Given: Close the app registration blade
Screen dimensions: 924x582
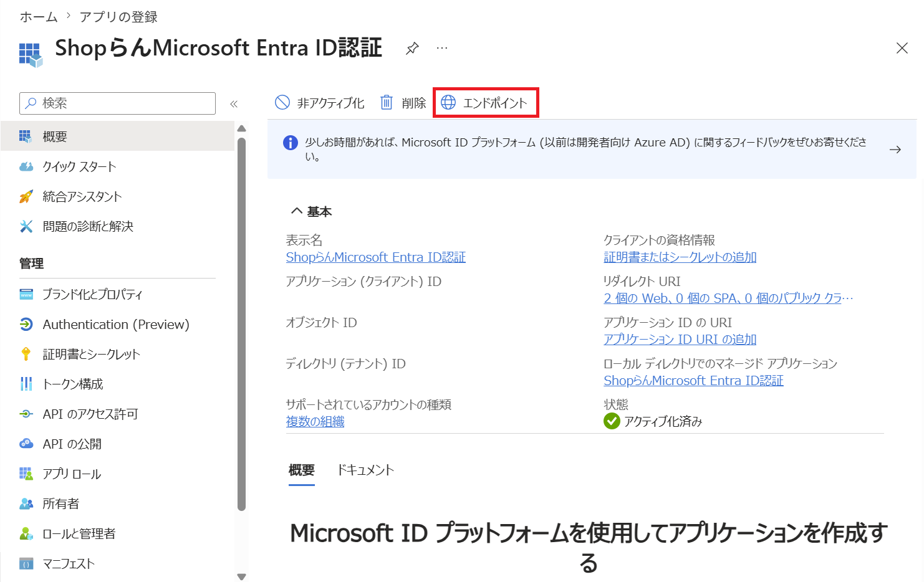Looking at the screenshot, I should 902,48.
